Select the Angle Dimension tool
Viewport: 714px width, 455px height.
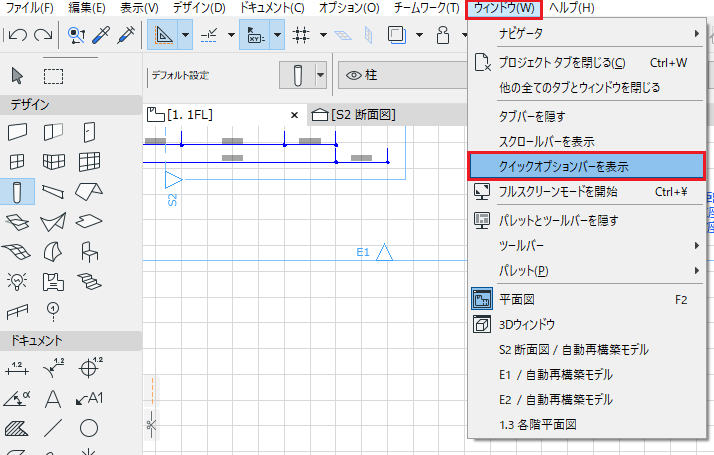coord(17,399)
